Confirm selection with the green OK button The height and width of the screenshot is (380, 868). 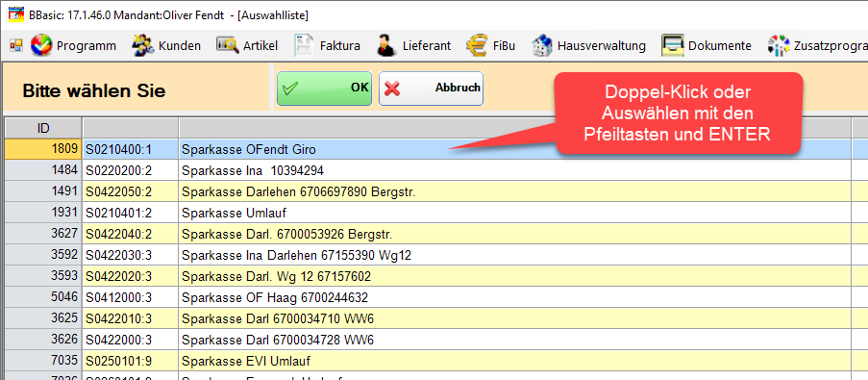click(x=324, y=89)
